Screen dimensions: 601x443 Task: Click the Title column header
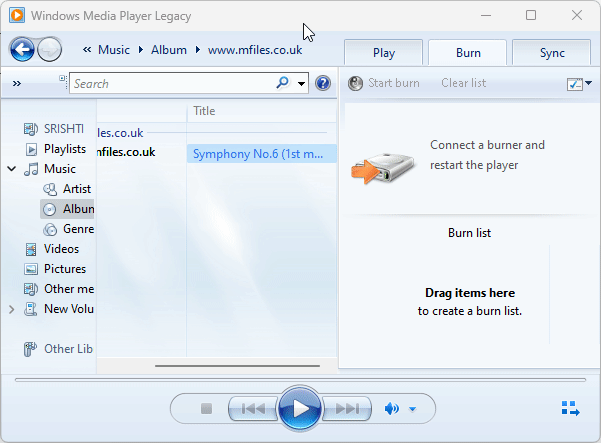coord(261,111)
